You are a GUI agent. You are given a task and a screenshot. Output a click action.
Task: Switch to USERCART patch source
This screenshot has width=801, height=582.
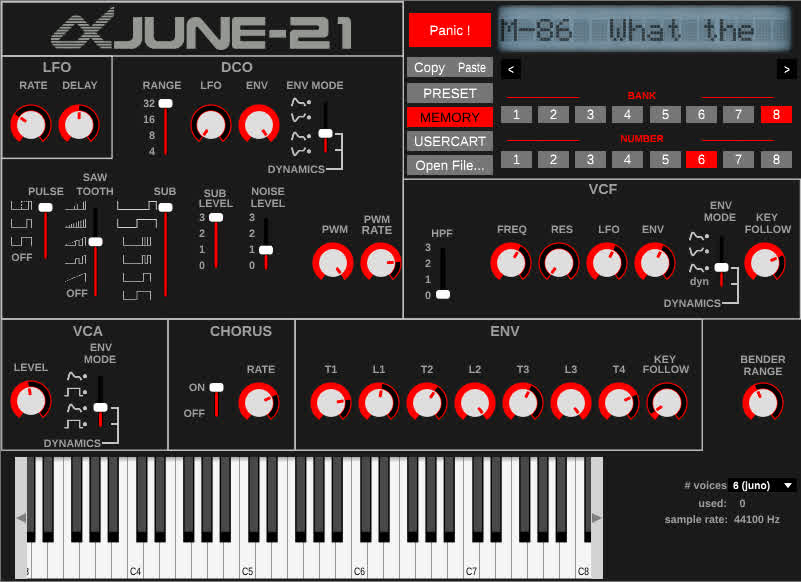pyautogui.click(x=450, y=142)
